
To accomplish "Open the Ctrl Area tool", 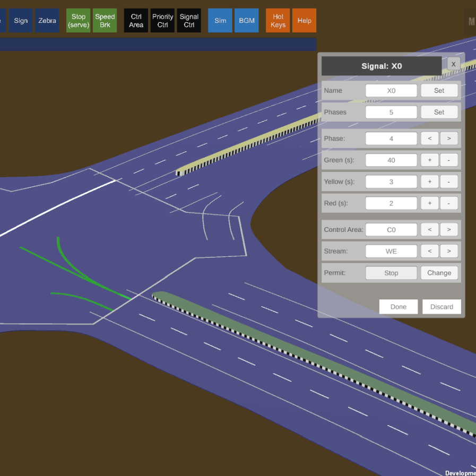I will tap(136, 21).
